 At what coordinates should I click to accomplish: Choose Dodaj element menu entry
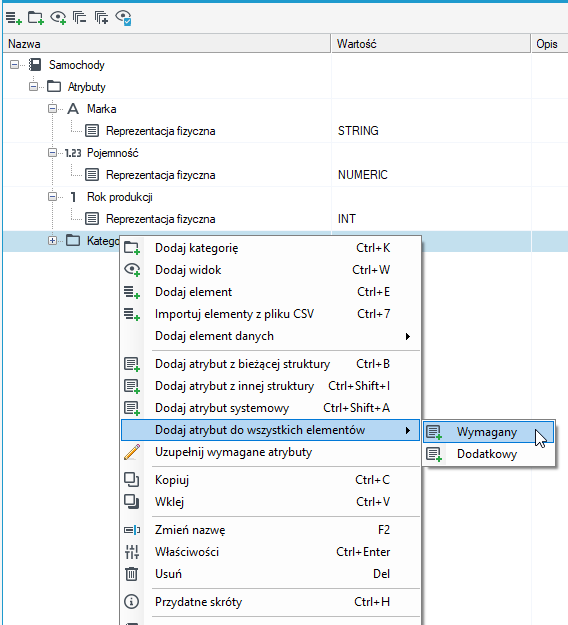[271, 292]
